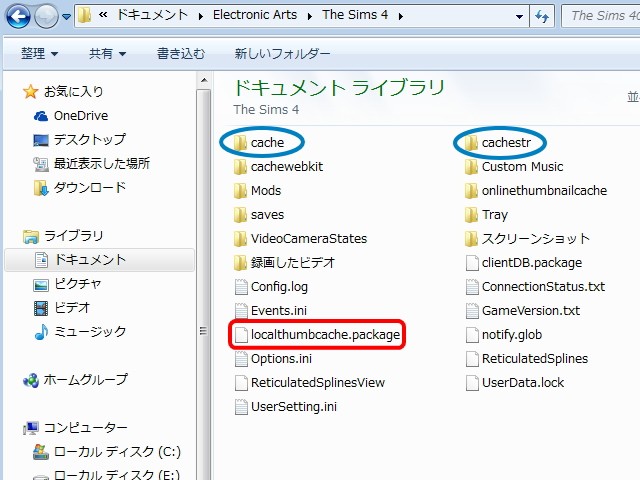This screenshot has width=640, height=480.
Task: Select the UserData.lock file
Action: pos(515,383)
